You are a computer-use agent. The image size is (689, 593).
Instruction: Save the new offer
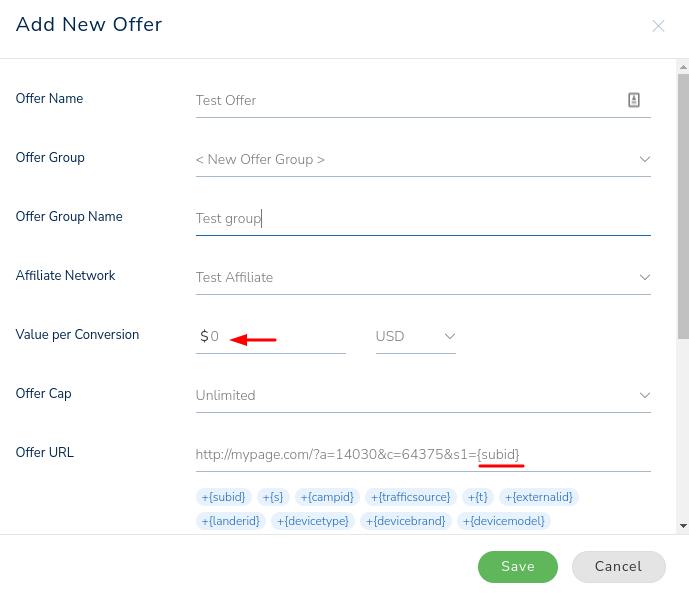517,567
